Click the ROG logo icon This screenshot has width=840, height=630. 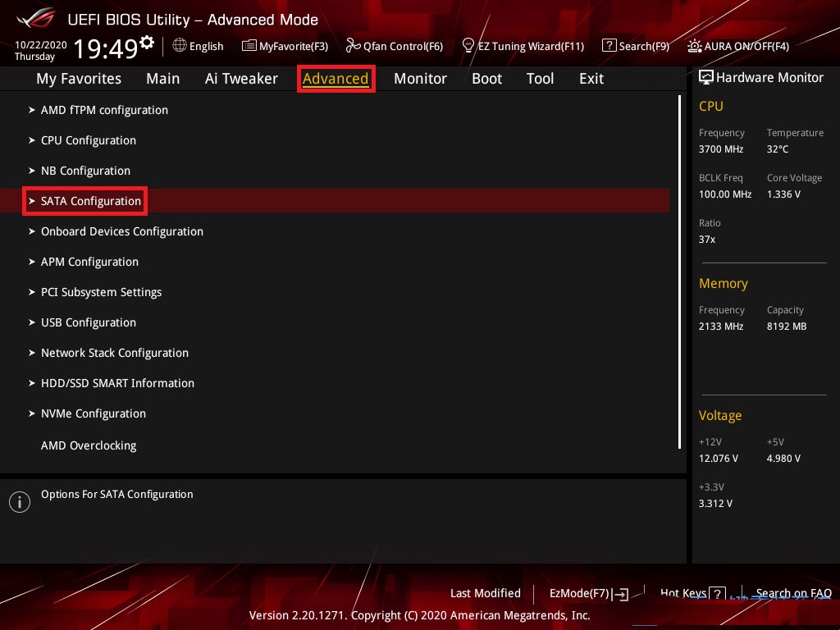[x=35, y=18]
